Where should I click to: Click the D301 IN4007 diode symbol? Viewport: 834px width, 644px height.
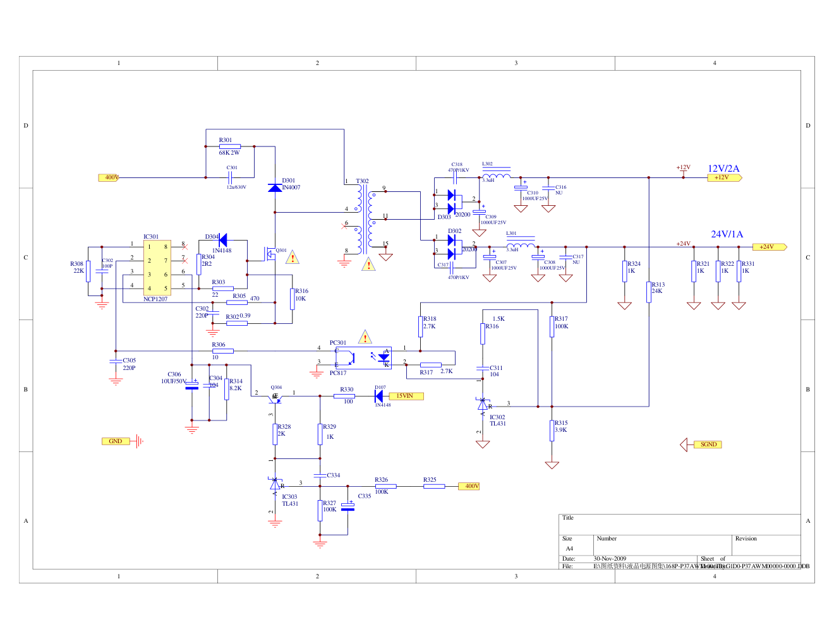point(275,188)
